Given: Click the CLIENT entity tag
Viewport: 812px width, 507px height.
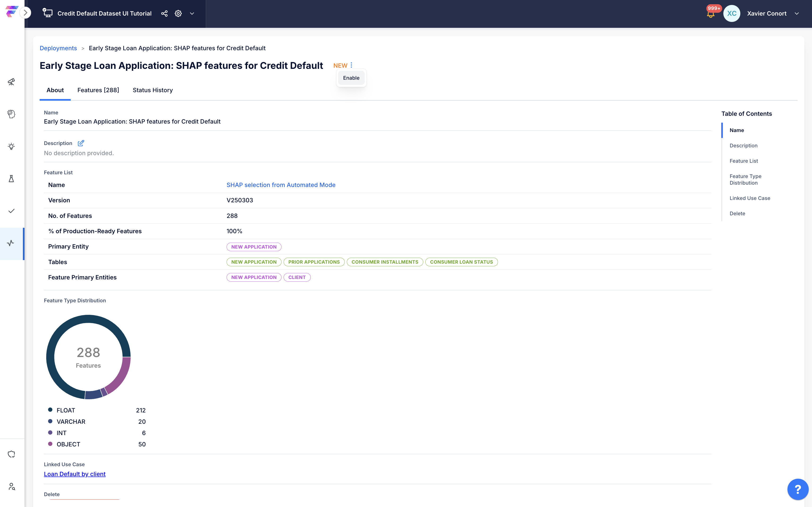Looking at the screenshot, I should coord(297,277).
